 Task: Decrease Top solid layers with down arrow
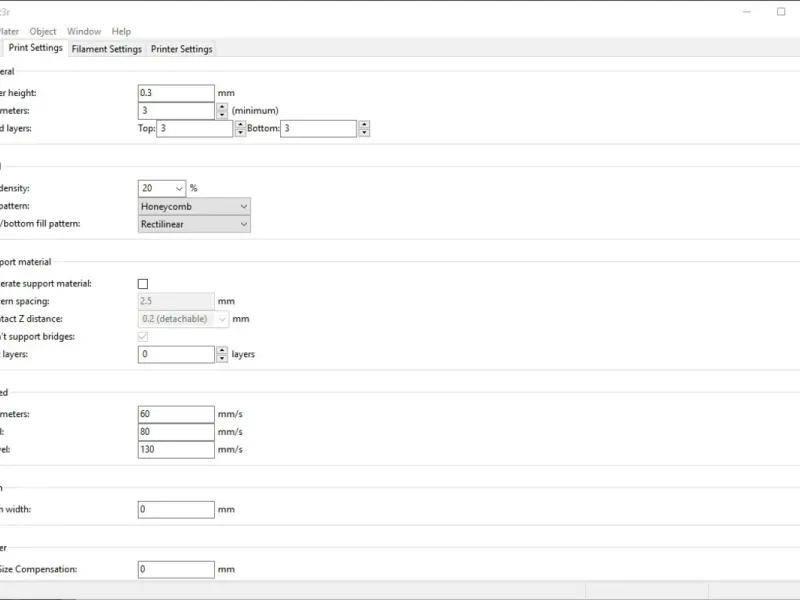[x=240, y=133]
